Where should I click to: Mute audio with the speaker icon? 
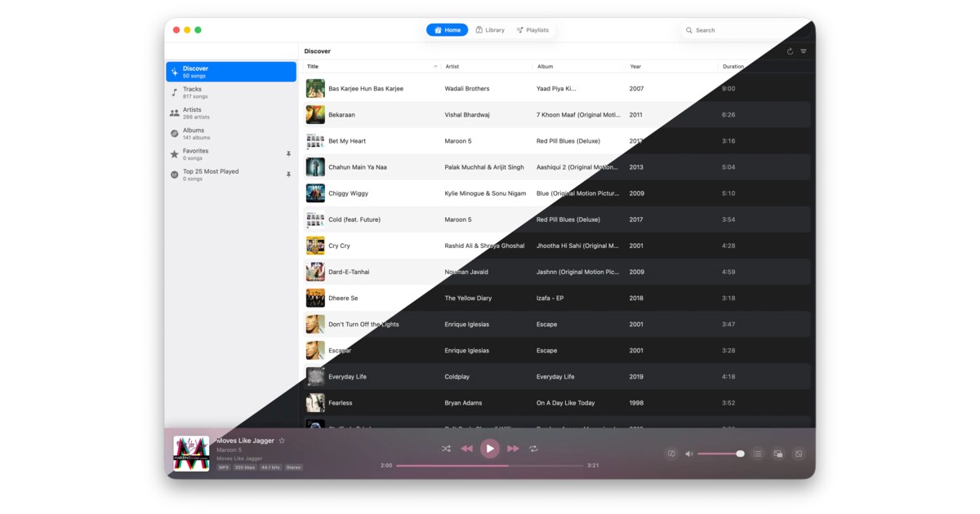(689, 454)
